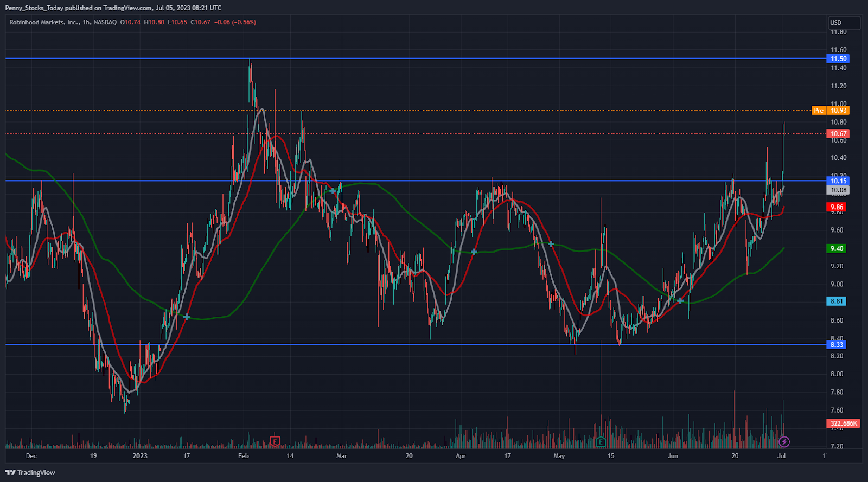Click the 14 date label after Feb
Image resolution: width=868 pixels, height=482 pixels.
pos(290,456)
